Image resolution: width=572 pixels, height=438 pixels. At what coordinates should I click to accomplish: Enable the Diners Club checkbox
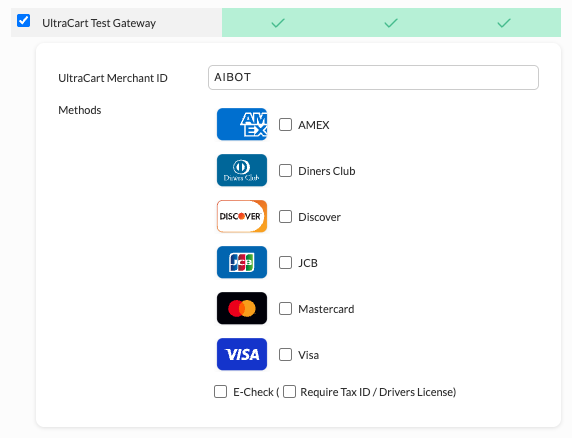[285, 170]
